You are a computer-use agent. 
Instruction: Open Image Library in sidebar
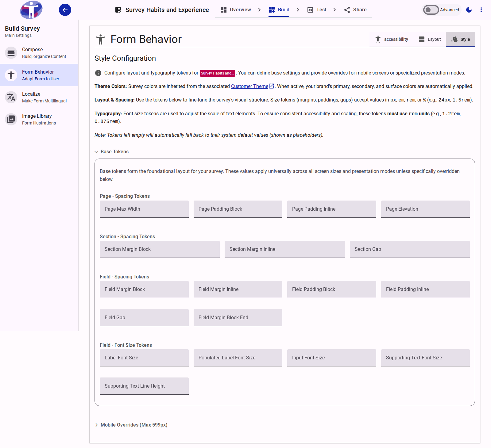(x=39, y=119)
